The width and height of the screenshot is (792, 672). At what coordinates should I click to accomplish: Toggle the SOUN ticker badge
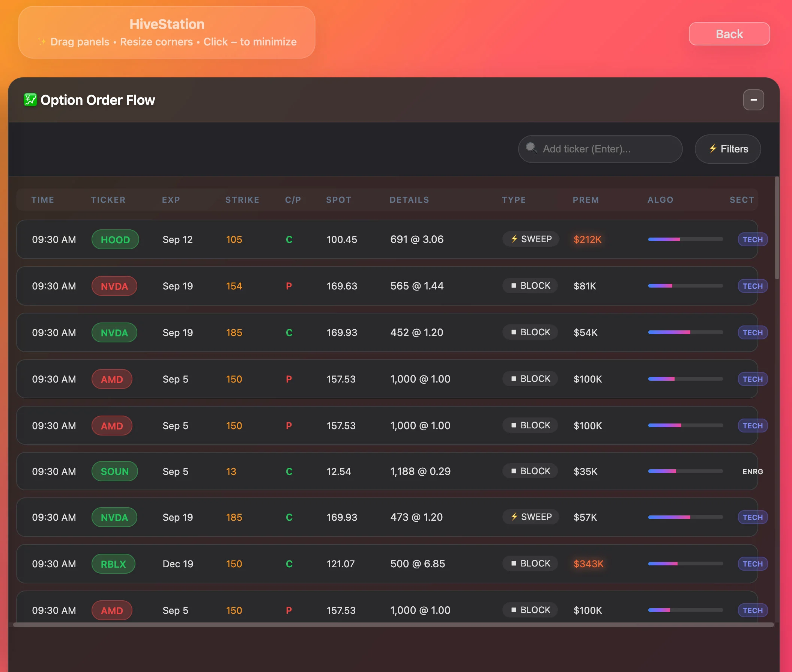tap(114, 471)
